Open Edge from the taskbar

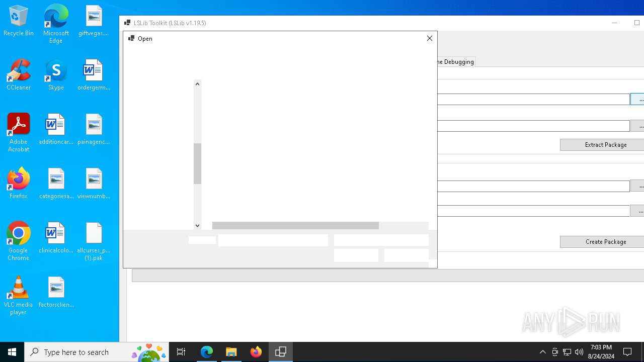[x=207, y=352]
